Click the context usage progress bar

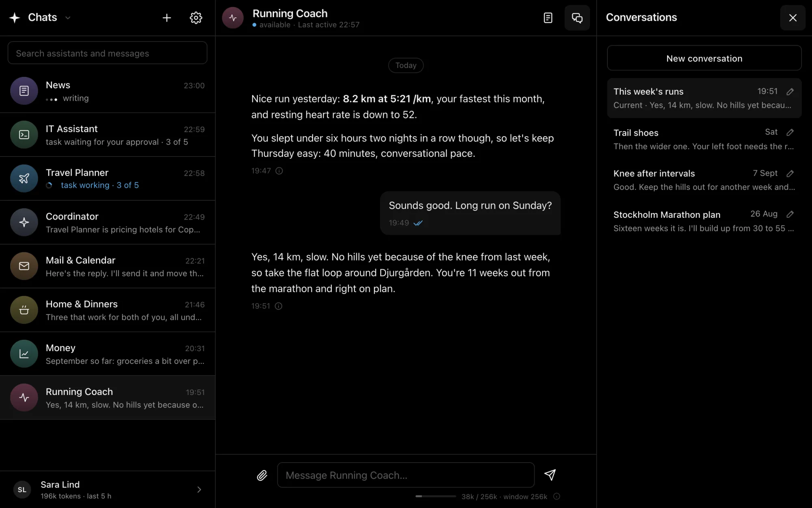pyautogui.click(x=436, y=496)
